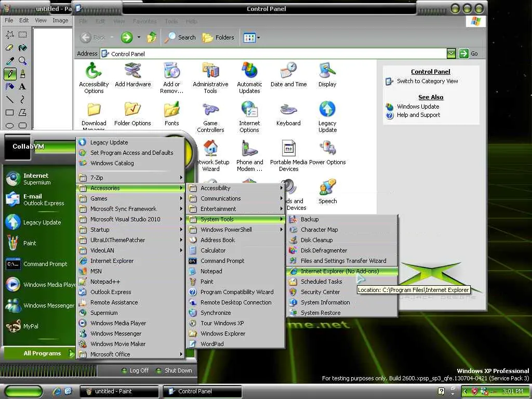Open Add Hardware icon
The width and height of the screenshot is (532, 399).
(132, 75)
